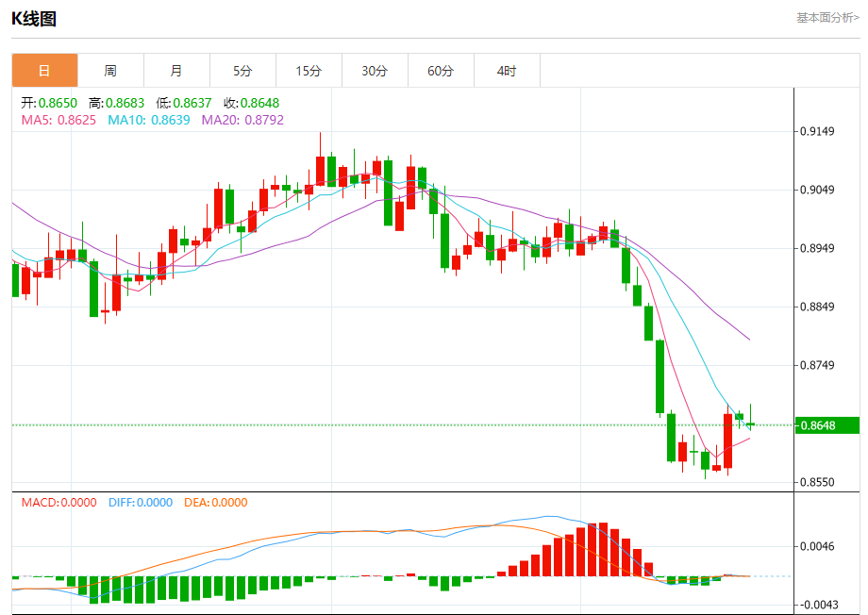This screenshot has height=615, width=868.
Task: Click the 0.8550 price axis label
Action: pyautogui.click(x=818, y=482)
